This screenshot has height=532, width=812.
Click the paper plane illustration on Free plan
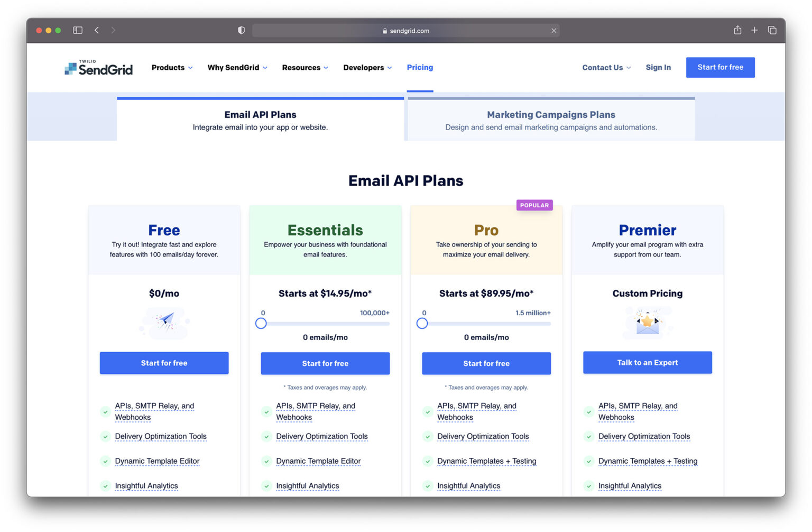(x=164, y=323)
